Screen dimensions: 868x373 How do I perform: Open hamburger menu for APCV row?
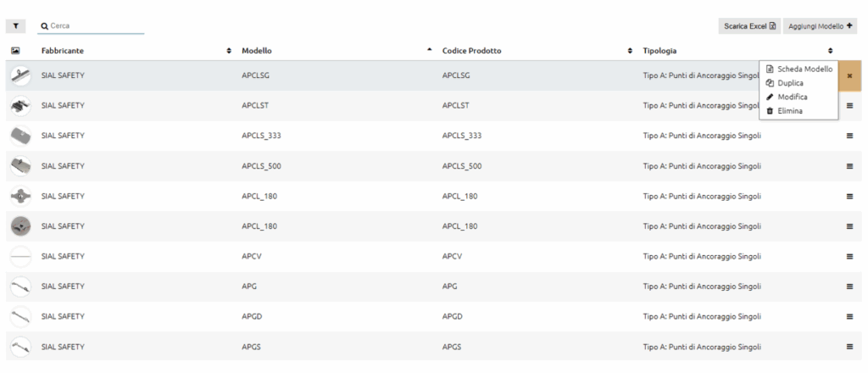coord(849,256)
